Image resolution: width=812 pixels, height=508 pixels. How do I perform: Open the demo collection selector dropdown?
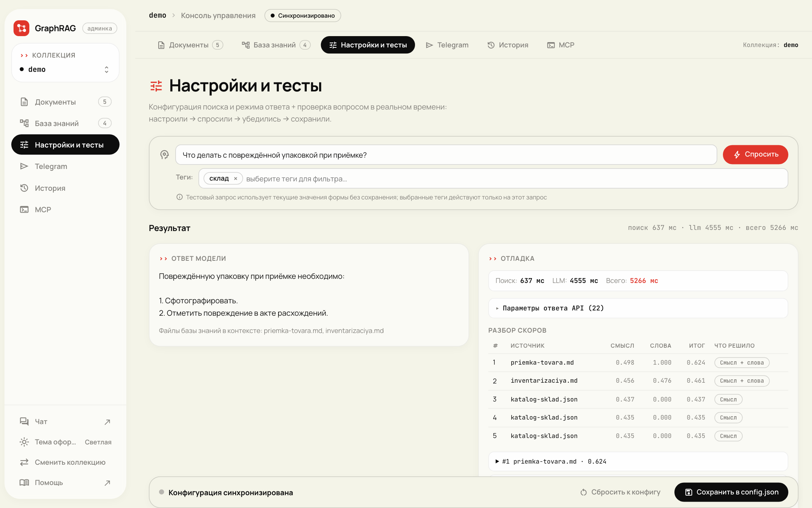(x=65, y=69)
